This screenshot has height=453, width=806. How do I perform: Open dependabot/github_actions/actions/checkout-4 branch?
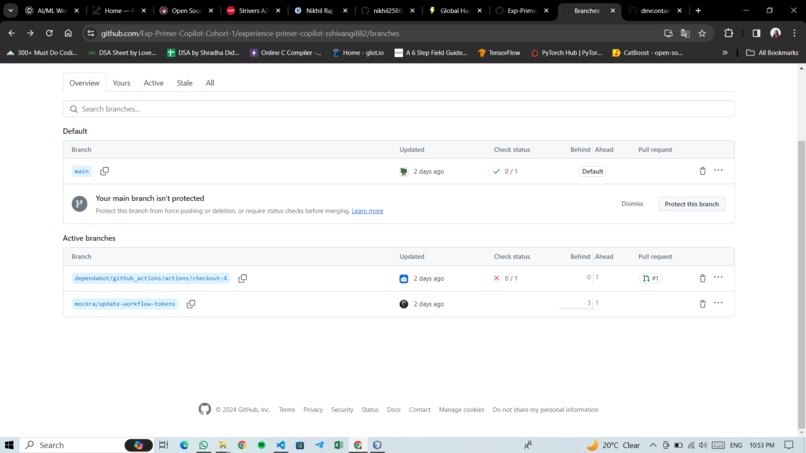tap(151, 278)
